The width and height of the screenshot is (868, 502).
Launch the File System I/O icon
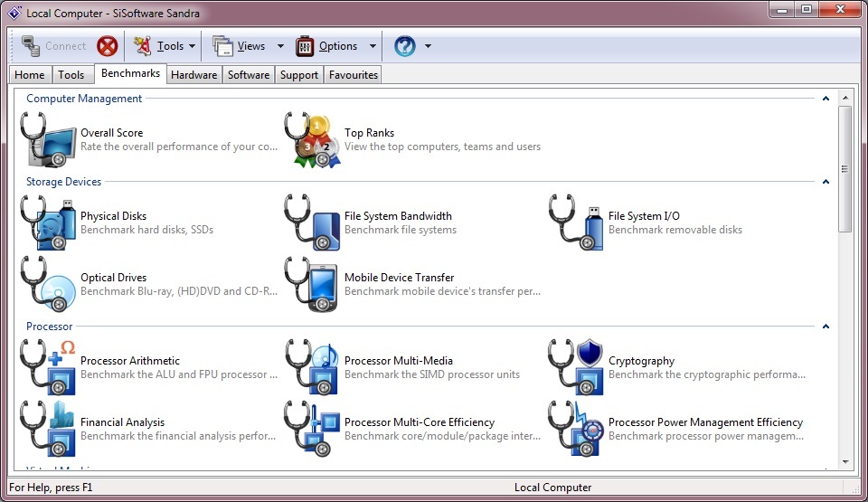[576, 223]
